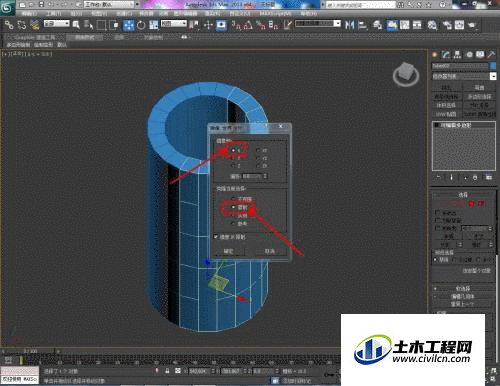500x386 pixels.
Task: Choose the No Clone option
Action: click(234, 199)
